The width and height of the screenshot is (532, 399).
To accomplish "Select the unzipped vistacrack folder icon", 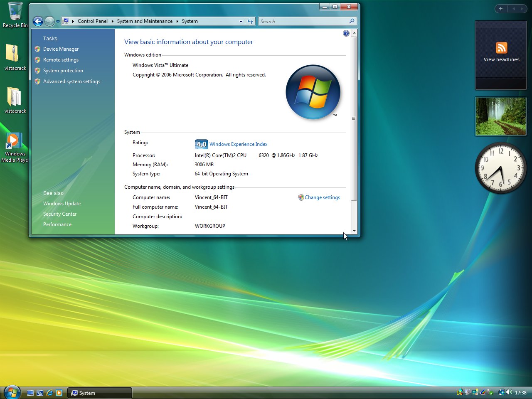I will 14,96.
